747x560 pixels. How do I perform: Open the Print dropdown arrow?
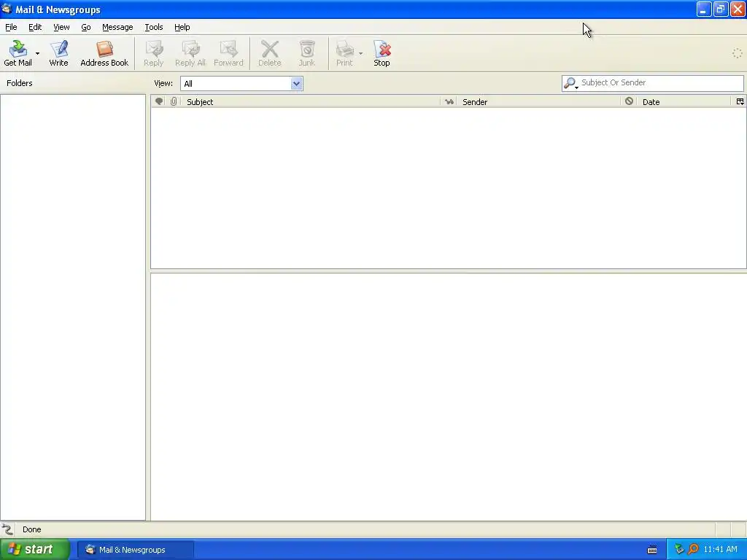coord(360,53)
